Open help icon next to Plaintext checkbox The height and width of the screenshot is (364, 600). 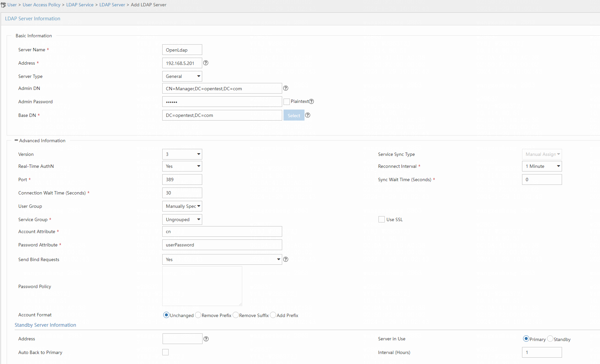[311, 102]
